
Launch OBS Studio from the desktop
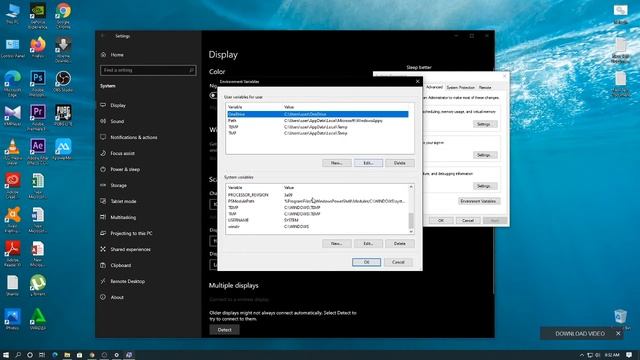pyautogui.click(x=63, y=81)
